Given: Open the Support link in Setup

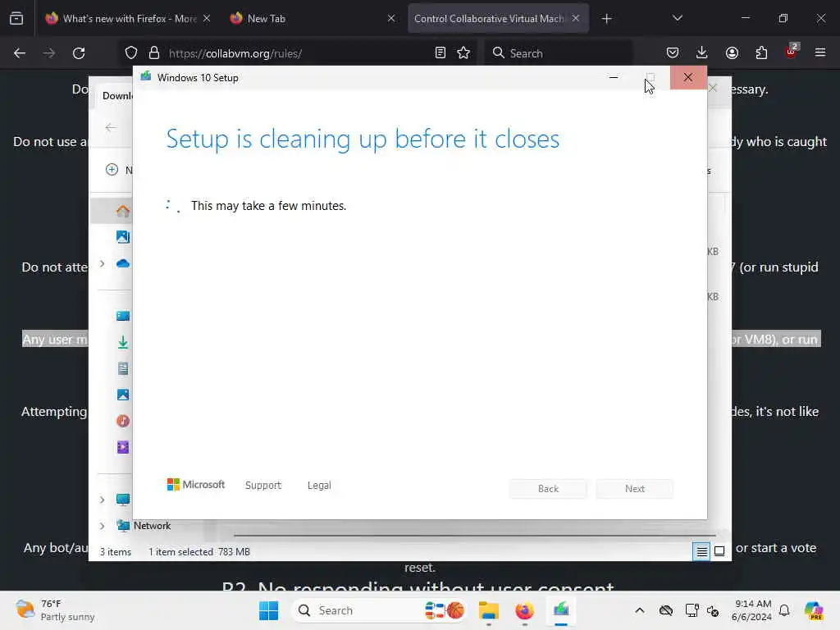Looking at the screenshot, I should point(263,486).
